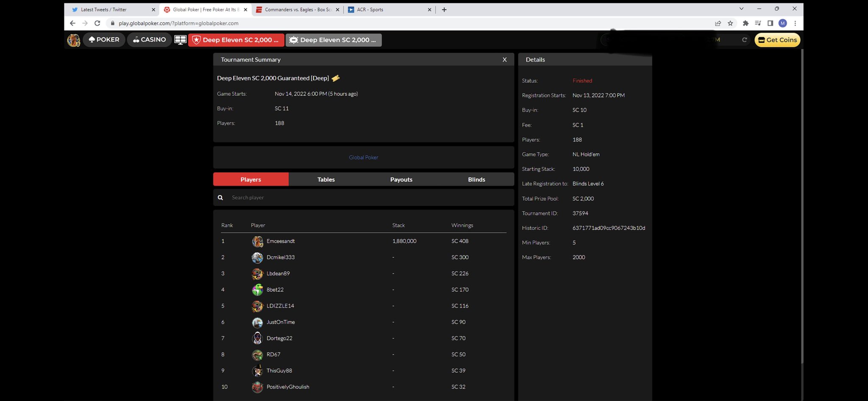Click the coin icon inside Get Coins button
The image size is (868, 401).
coord(761,39)
